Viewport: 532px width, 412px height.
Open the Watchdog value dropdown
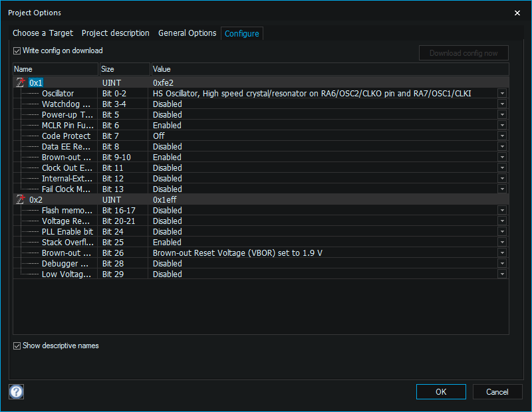point(503,104)
